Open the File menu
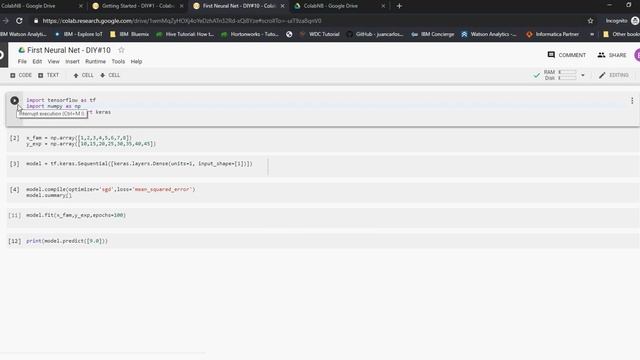The width and height of the screenshot is (640, 360). click(22, 62)
